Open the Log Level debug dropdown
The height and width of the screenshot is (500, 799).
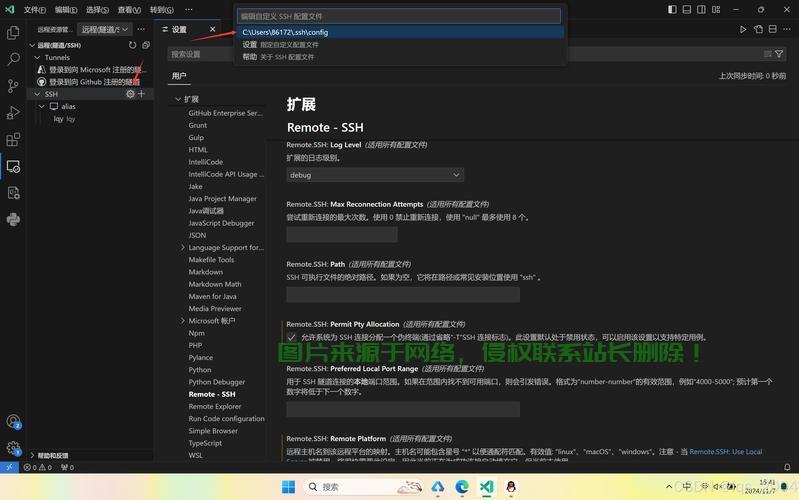[x=375, y=175]
